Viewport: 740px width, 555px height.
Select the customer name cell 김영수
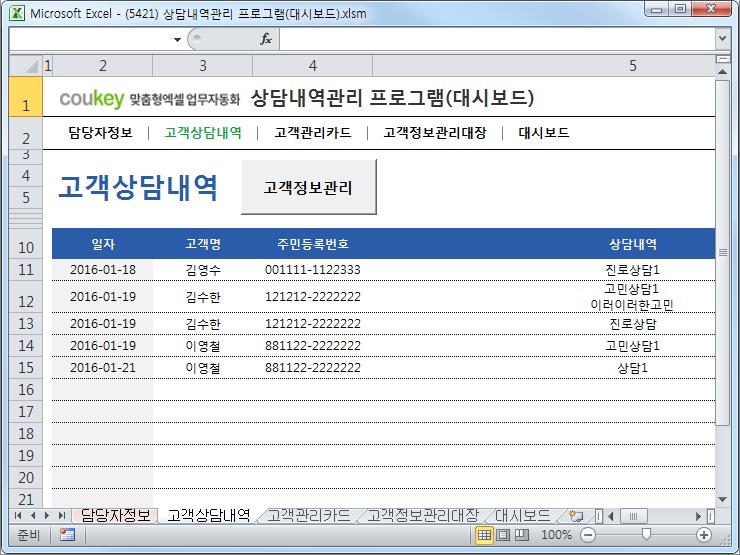[x=203, y=270]
